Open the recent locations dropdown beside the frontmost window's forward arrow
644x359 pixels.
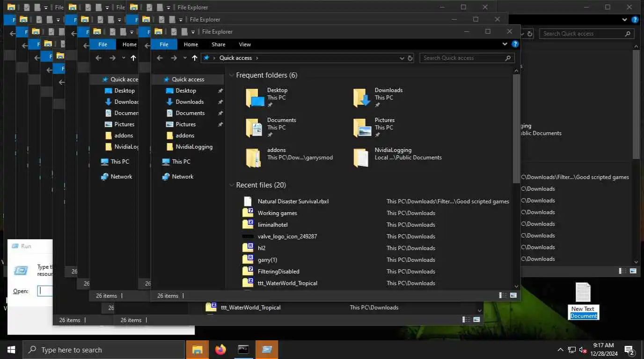click(x=185, y=58)
